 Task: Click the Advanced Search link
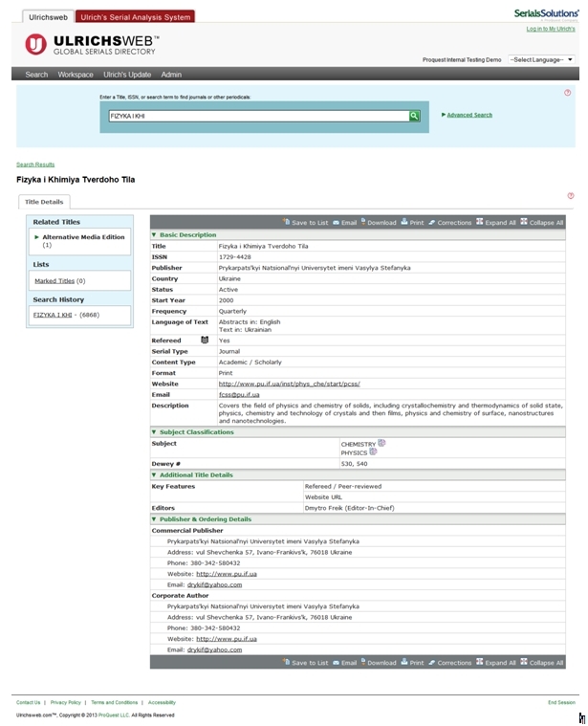469,115
